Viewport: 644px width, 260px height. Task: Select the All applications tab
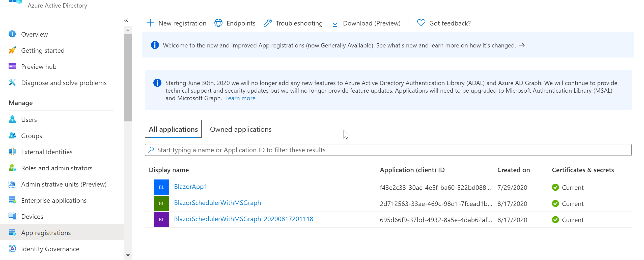pos(173,129)
